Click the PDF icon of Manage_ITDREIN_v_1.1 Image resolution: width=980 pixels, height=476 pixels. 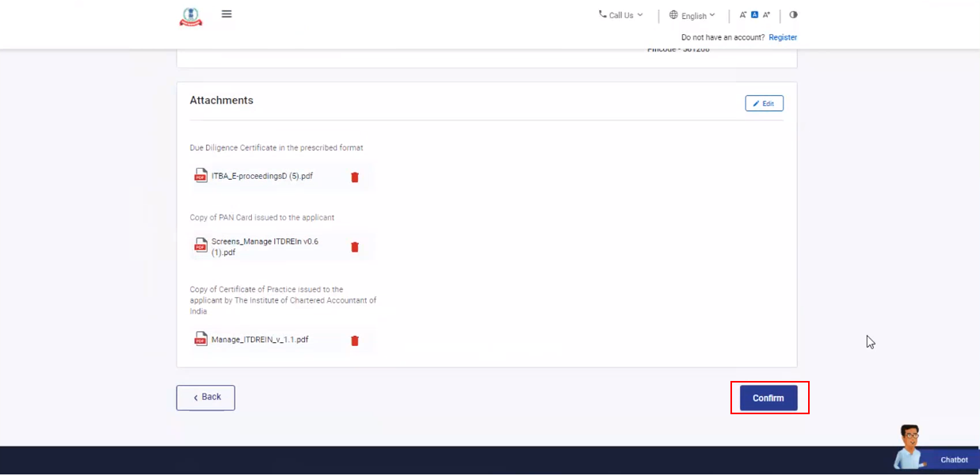pos(200,339)
